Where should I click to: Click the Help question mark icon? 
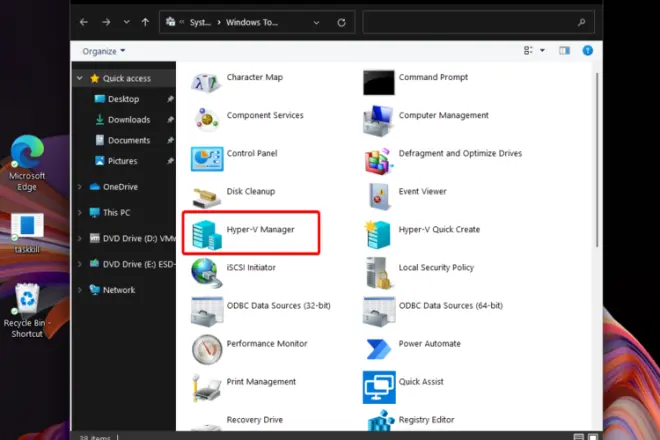tap(588, 51)
